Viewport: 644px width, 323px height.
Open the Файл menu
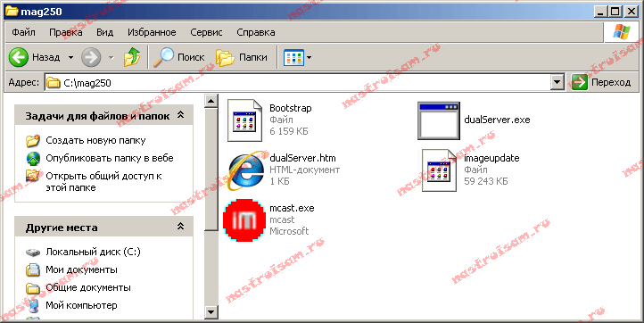[x=23, y=32]
